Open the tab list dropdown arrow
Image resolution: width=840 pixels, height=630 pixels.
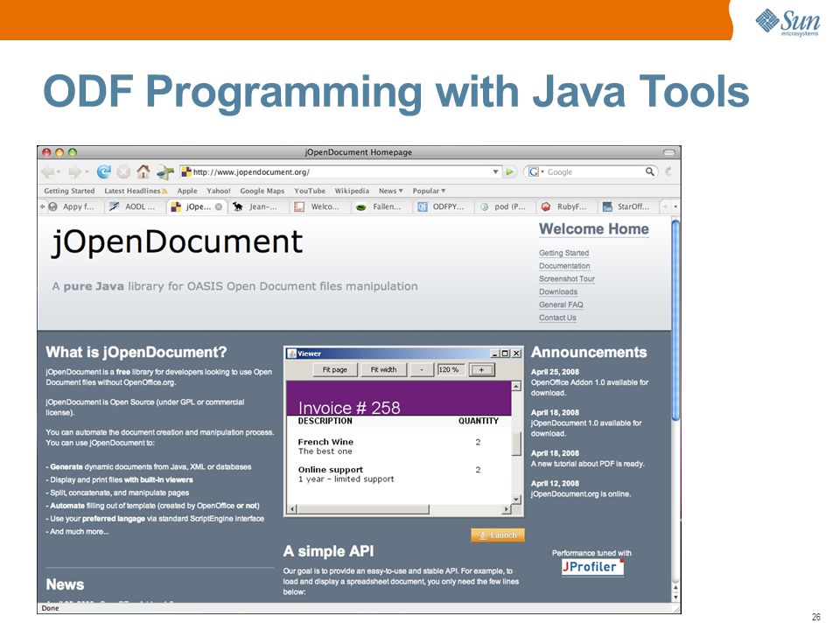point(675,206)
